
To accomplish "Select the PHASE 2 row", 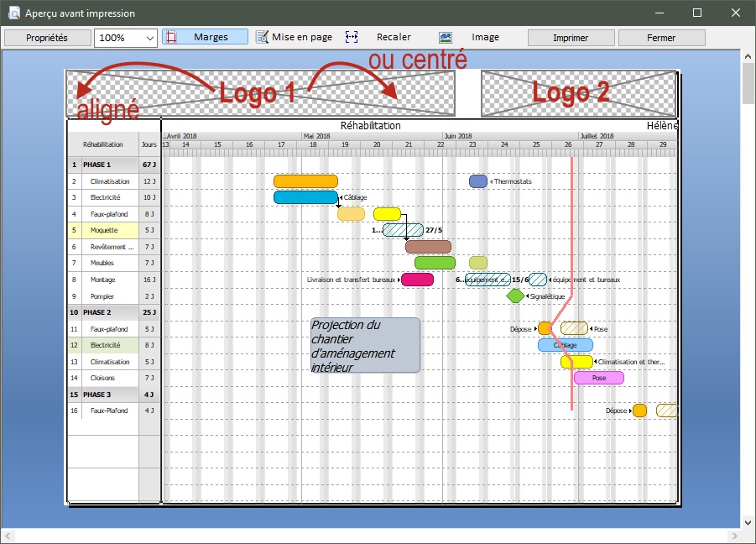I will (114, 312).
